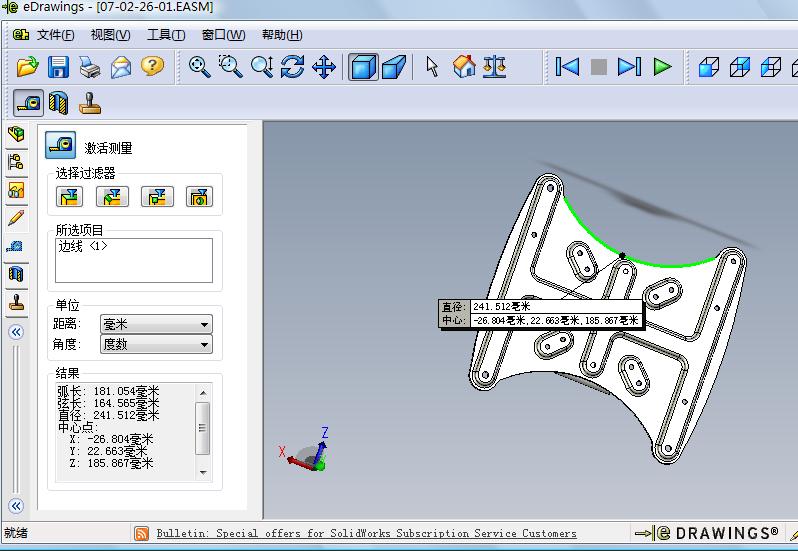The width and height of the screenshot is (798, 551).
Task: Open the Section sidebar icon
Action: (16, 275)
